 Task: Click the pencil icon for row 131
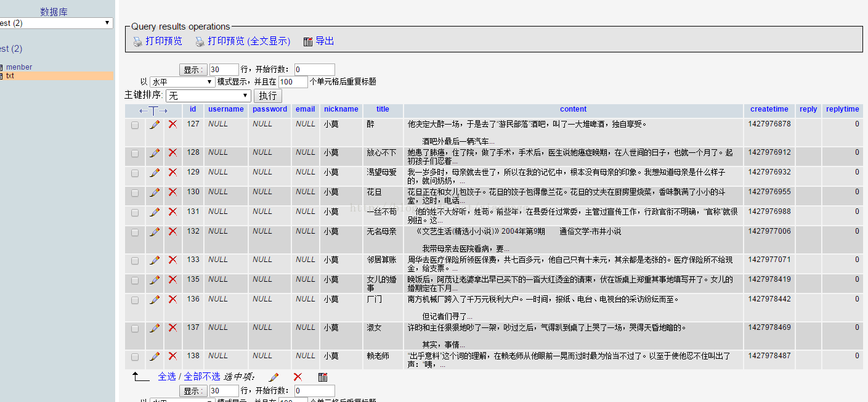point(155,211)
